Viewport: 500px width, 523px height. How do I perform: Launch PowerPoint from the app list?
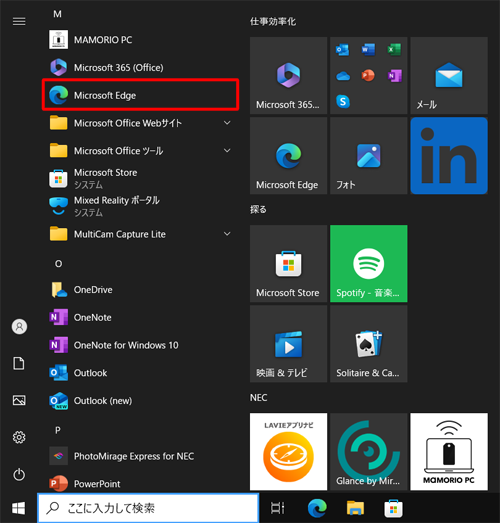[x=140, y=483]
